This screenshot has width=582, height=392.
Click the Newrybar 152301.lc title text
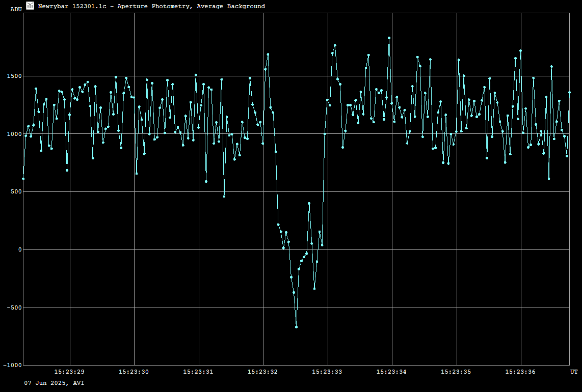click(151, 6)
